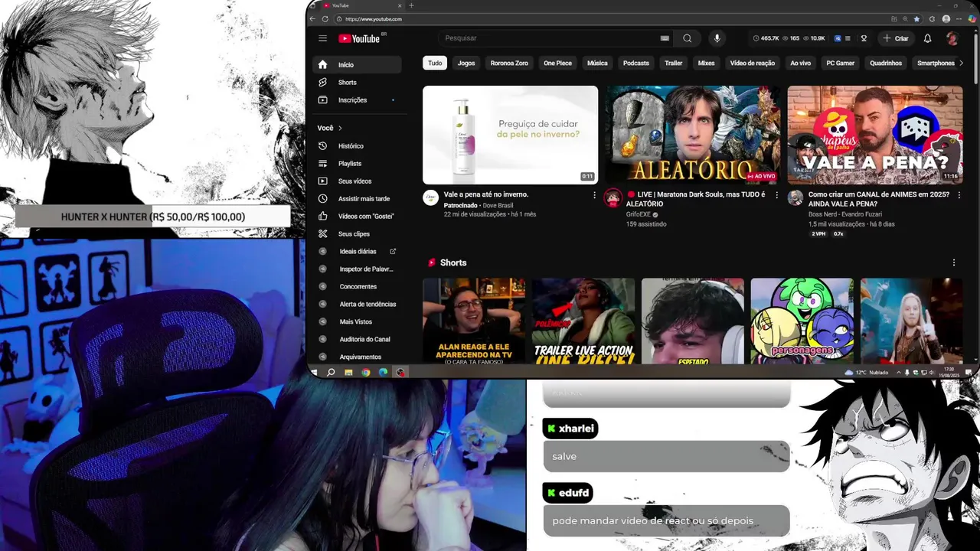
Task: Open the VALE A PENA? video thumbnail
Action: (x=875, y=135)
